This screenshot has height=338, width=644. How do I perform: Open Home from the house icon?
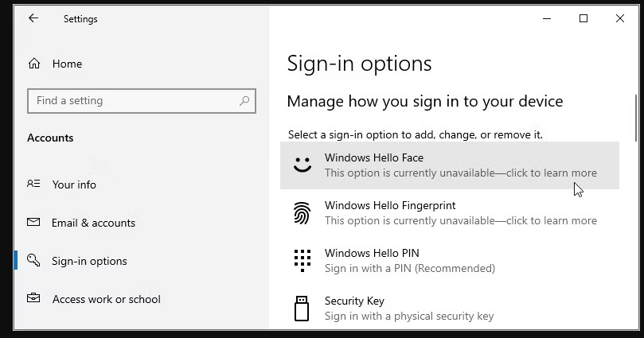coord(34,63)
